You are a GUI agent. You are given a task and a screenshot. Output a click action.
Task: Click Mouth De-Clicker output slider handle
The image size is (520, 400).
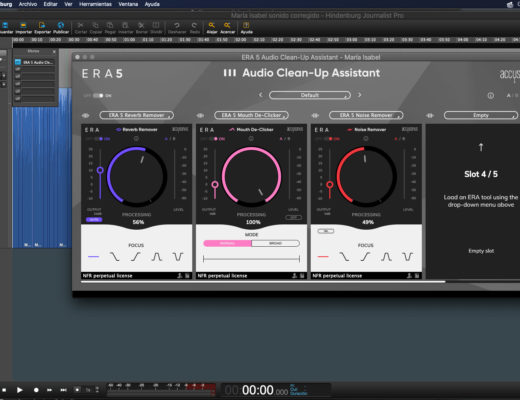tap(215, 184)
